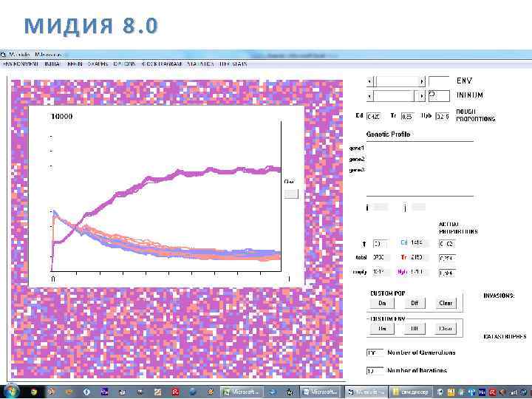Viewport: 532px width, 399px height.
Task: Click the empty count value
Action: tap(381, 272)
